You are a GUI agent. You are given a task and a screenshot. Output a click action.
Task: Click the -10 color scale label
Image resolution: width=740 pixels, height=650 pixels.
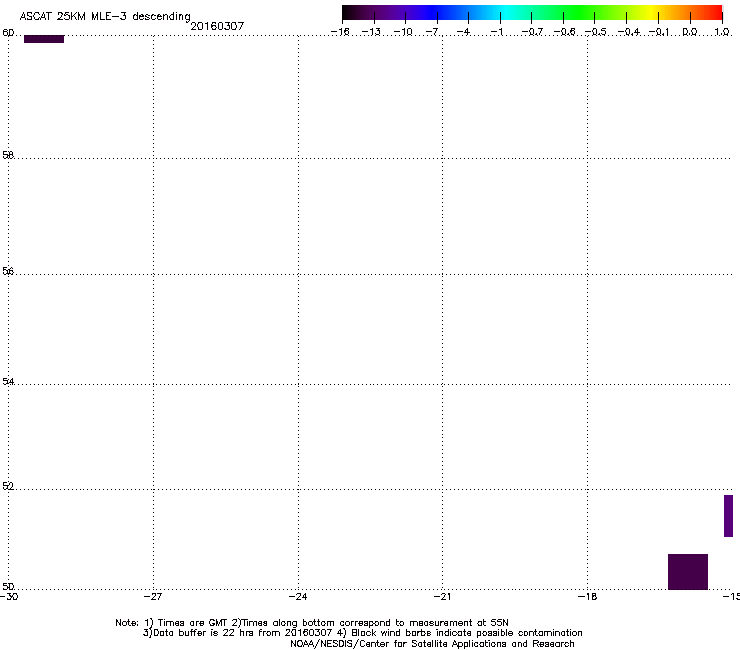(x=403, y=32)
